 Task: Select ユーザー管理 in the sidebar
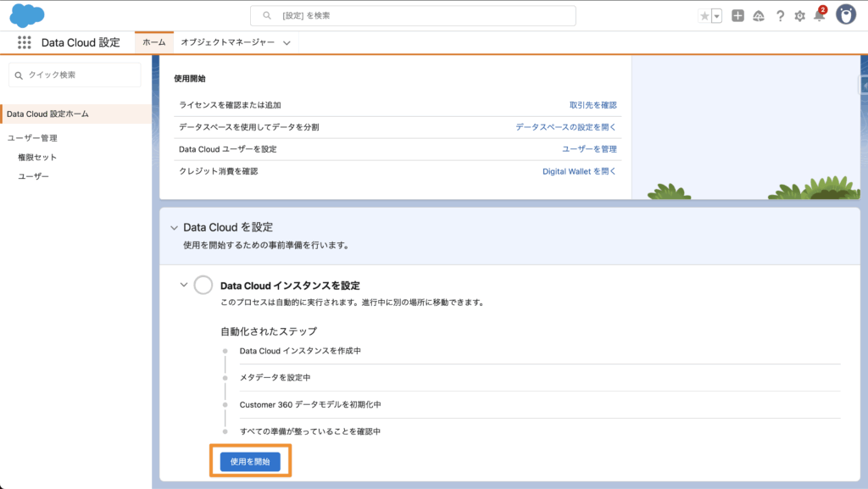(x=32, y=138)
